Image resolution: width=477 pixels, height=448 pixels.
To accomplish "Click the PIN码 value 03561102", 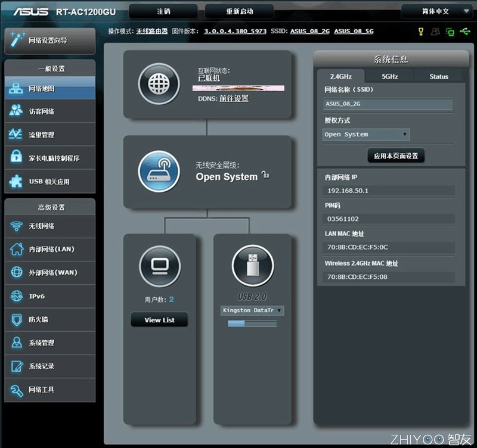I will point(389,219).
